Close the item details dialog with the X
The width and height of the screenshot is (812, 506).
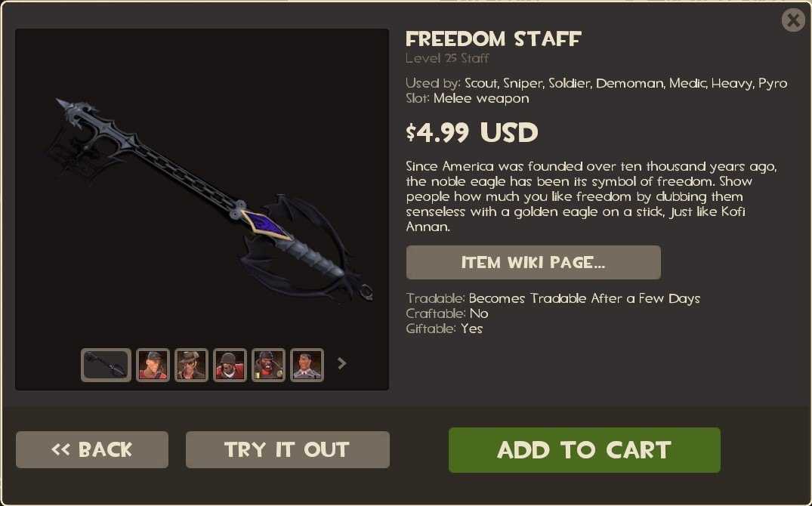(x=793, y=20)
